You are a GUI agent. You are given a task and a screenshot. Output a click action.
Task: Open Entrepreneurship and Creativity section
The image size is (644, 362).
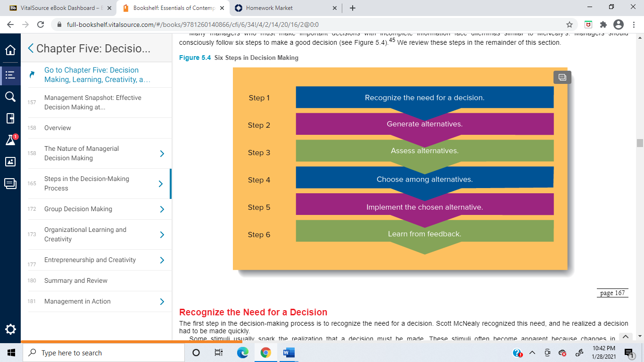point(90,260)
